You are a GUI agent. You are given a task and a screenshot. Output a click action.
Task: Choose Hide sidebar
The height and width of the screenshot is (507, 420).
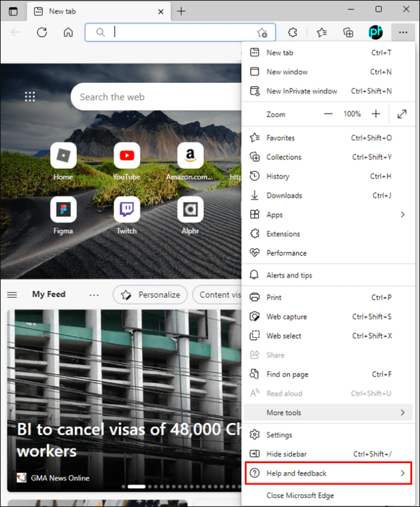328,454
